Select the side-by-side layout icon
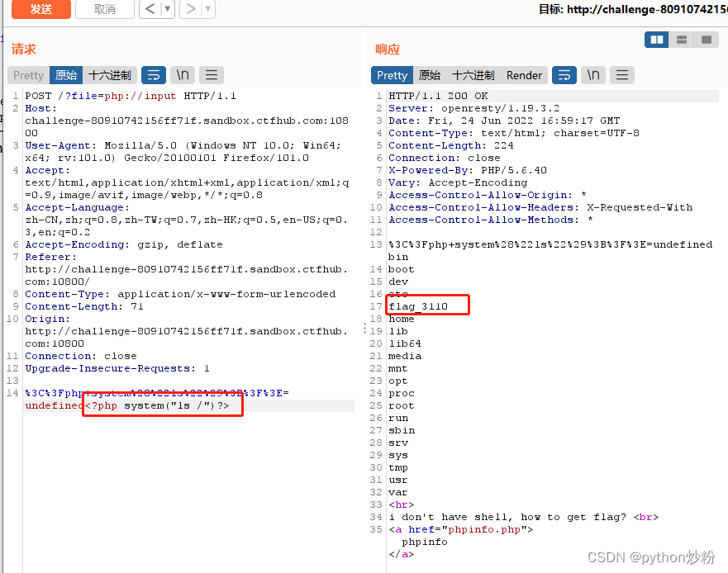728x573 pixels. tap(657, 40)
